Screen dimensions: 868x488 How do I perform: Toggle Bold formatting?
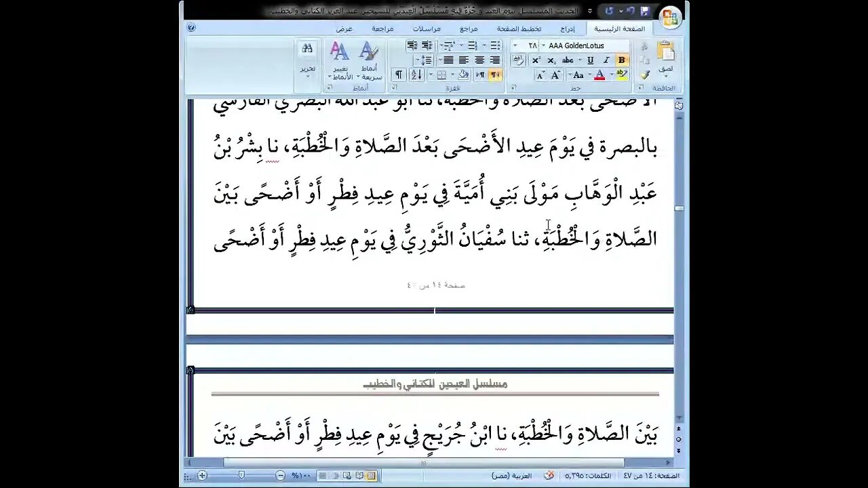622,60
